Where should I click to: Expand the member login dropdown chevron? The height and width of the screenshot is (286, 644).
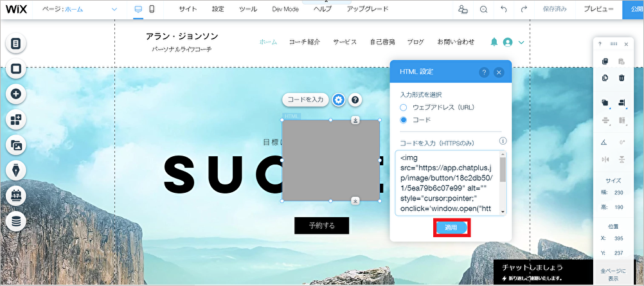click(x=522, y=42)
